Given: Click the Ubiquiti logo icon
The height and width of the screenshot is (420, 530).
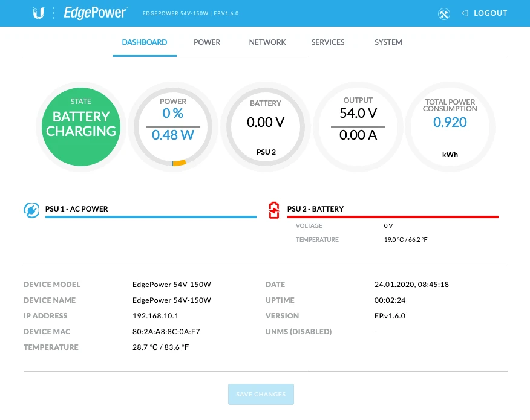Looking at the screenshot, I should [38, 13].
